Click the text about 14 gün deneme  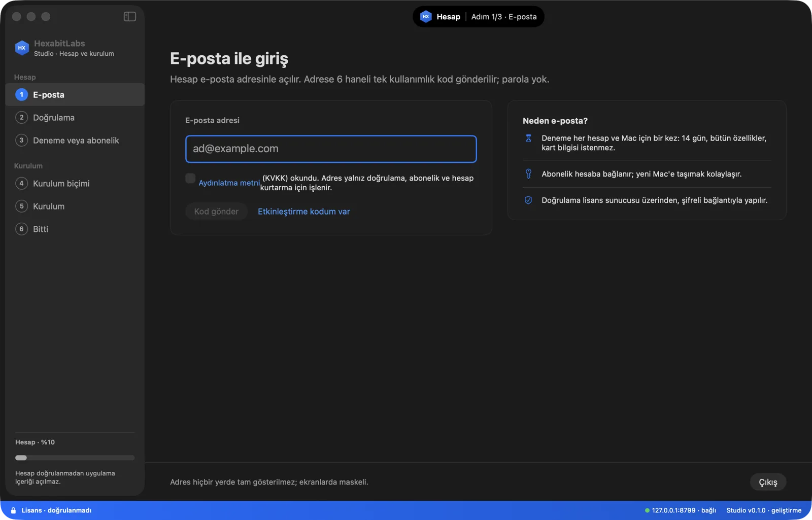(654, 143)
